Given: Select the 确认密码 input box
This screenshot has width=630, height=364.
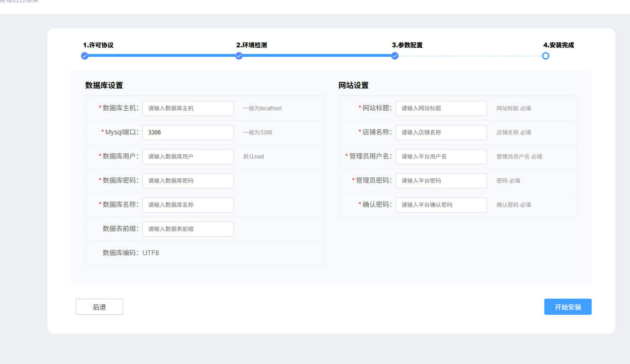Looking at the screenshot, I should [x=441, y=205].
